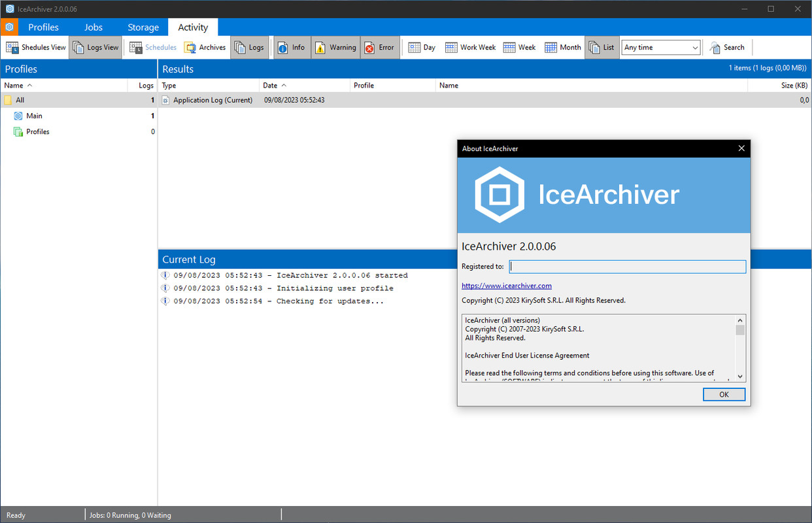This screenshot has height=523, width=812.
Task: Toggle Shedules View in the toolbar
Action: pos(36,47)
